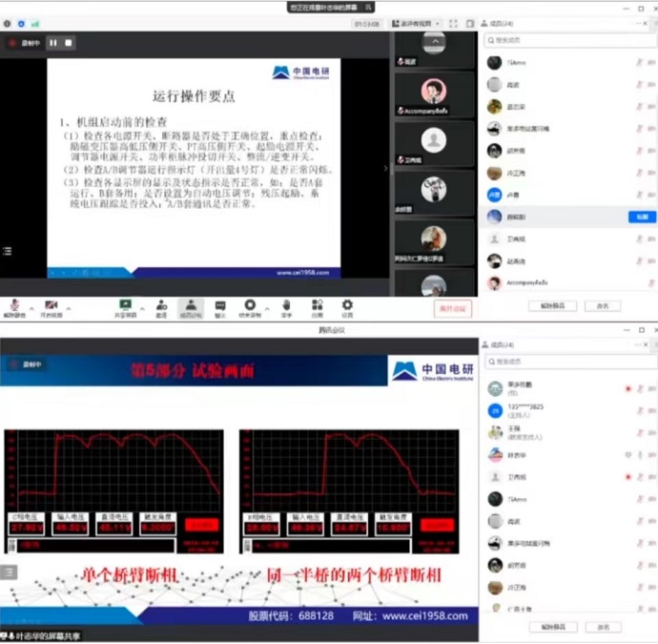Click the blue button beside highlighted member
The image size is (658, 644).
(x=641, y=217)
